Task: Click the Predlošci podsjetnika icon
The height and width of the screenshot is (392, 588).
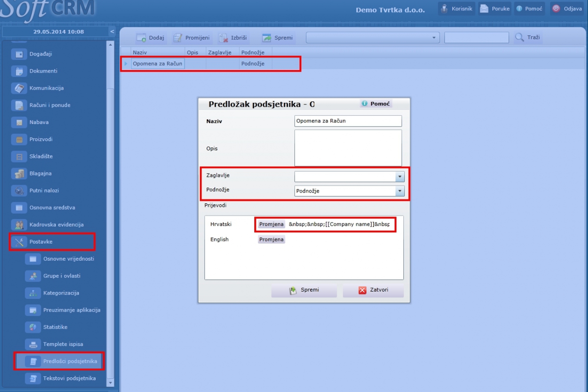Action: pos(33,362)
